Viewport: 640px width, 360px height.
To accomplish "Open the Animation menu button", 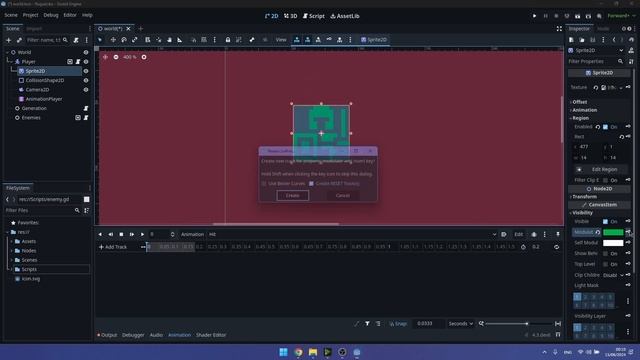I will point(192,234).
